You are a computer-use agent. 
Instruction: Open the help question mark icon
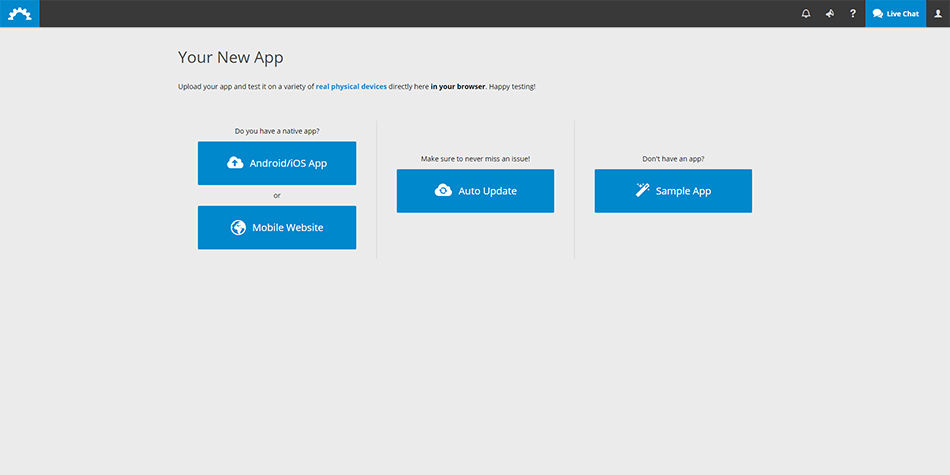pos(853,13)
